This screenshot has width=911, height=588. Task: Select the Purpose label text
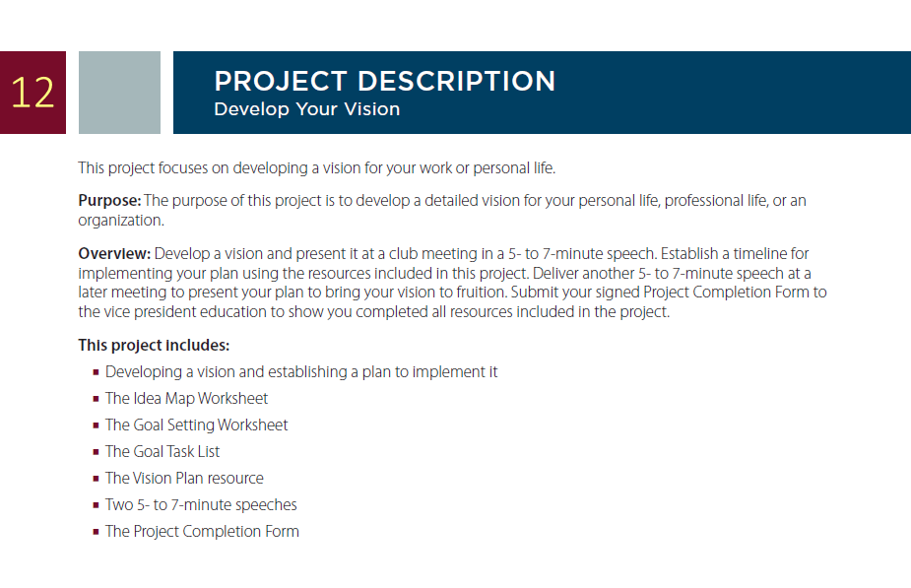tap(109, 201)
